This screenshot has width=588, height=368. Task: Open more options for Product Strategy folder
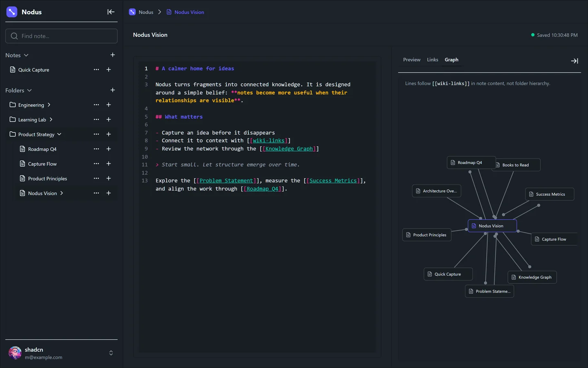[x=96, y=134]
